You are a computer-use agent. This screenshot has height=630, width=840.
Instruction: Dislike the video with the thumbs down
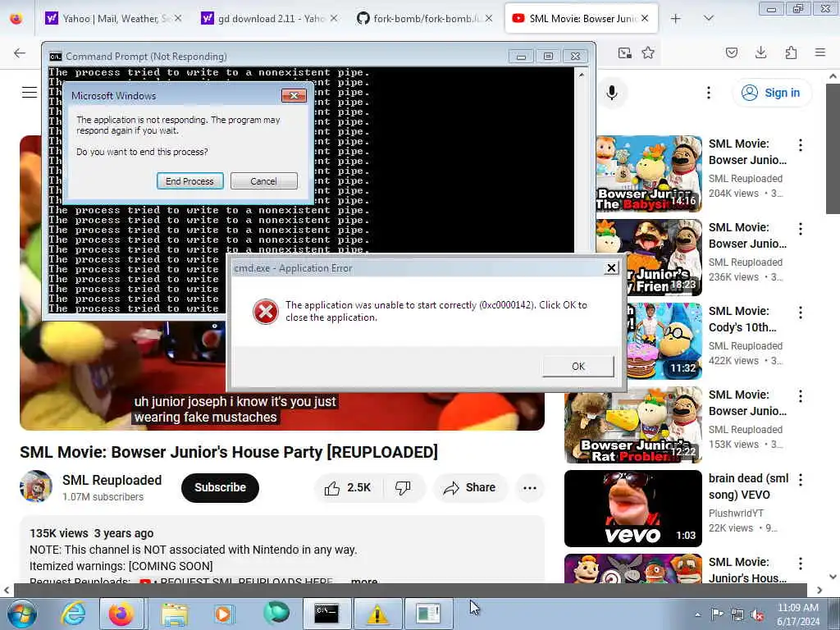coord(403,487)
